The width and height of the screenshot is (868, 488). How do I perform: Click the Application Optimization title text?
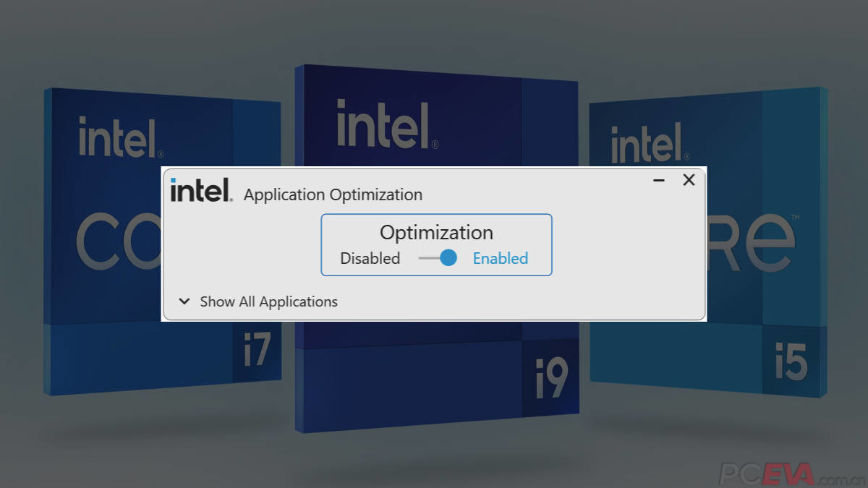click(x=333, y=194)
